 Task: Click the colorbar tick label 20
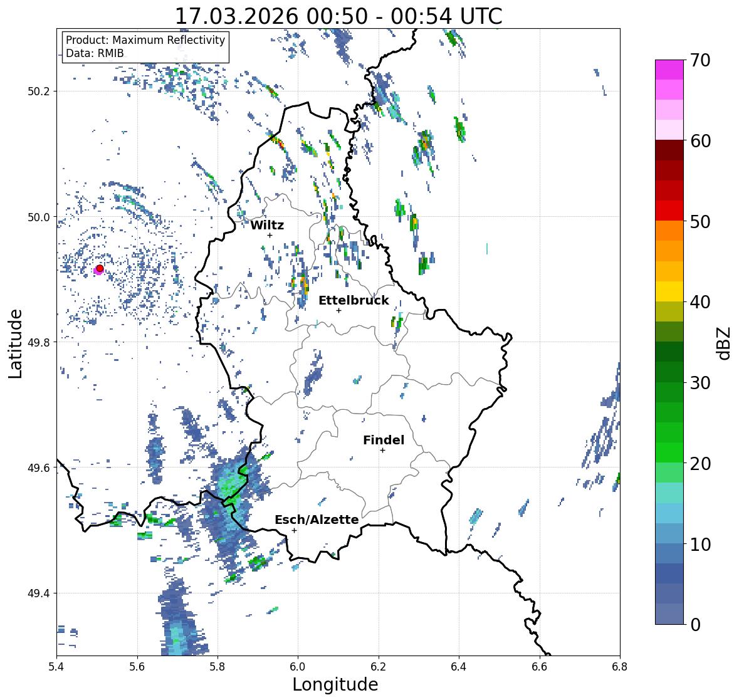[x=700, y=464]
